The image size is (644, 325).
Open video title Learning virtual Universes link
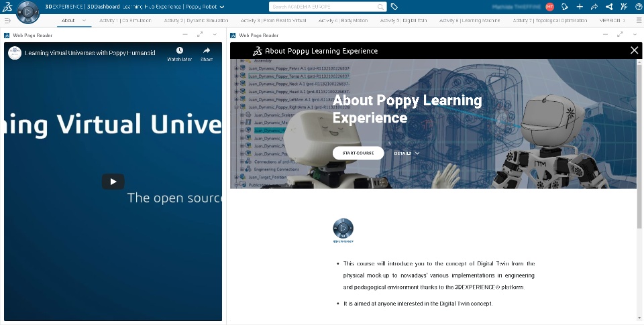click(91, 53)
